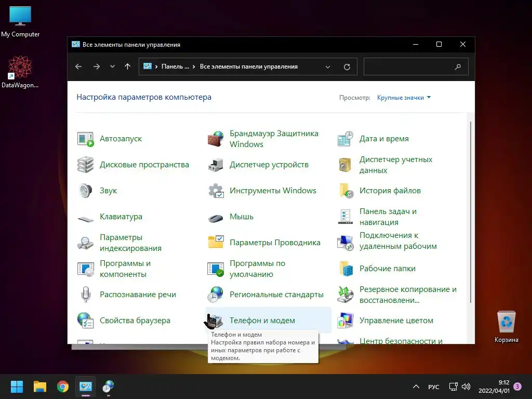Image resolution: width=532 pixels, height=399 pixels.
Task: Open the Sound (Звук) speaker icon
Action: click(x=85, y=191)
